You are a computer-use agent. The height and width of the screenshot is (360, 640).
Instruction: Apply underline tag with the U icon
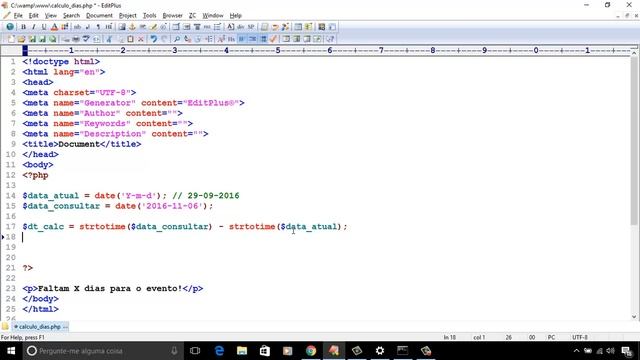[44, 27]
